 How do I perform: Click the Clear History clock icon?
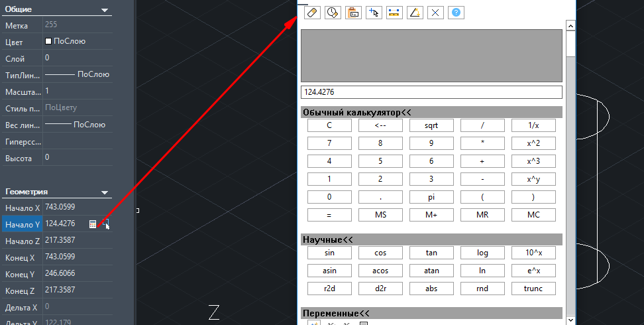(x=333, y=13)
